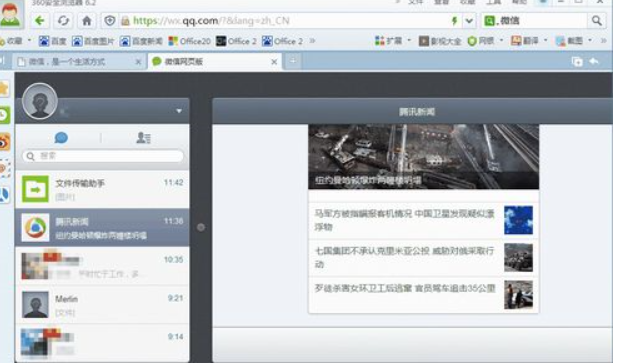Click the padlock icon before https
The image size is (619, 363).
[x=126, y=21]
